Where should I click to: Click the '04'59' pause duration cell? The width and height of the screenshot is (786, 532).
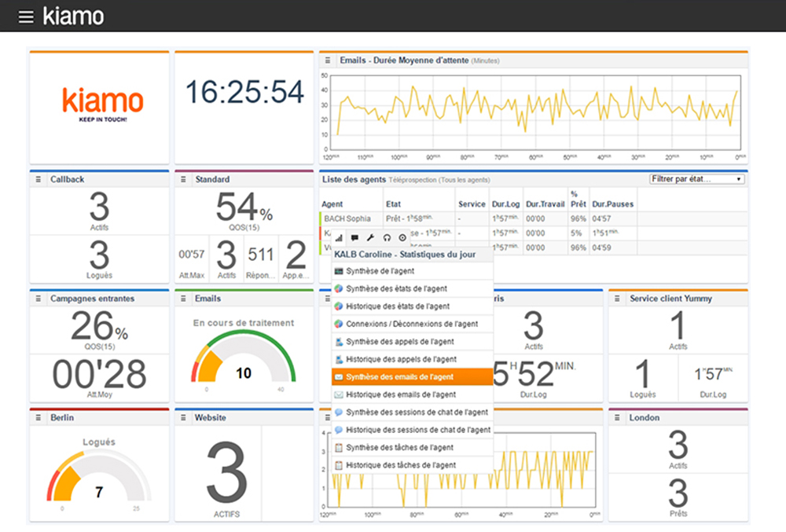tap(601, 248)
